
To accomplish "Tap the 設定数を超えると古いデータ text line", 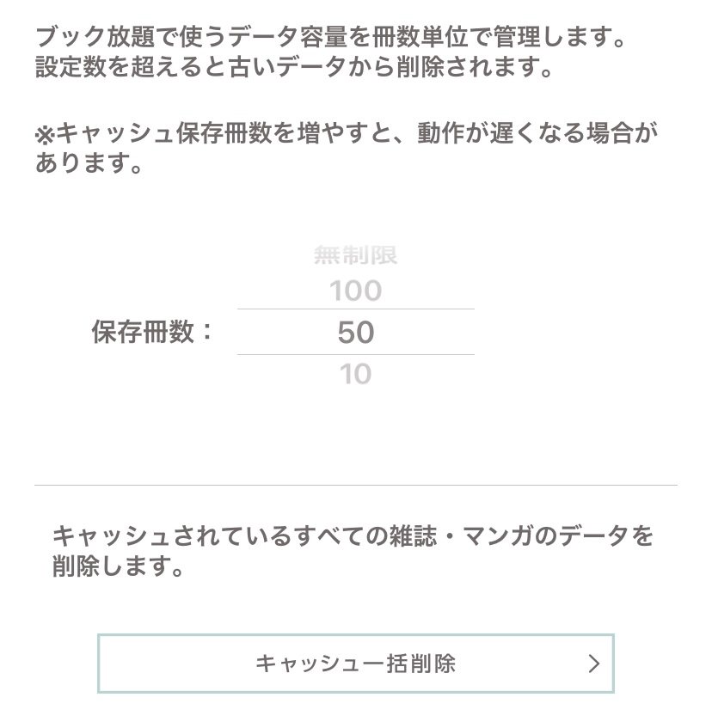I will (294, 67).
